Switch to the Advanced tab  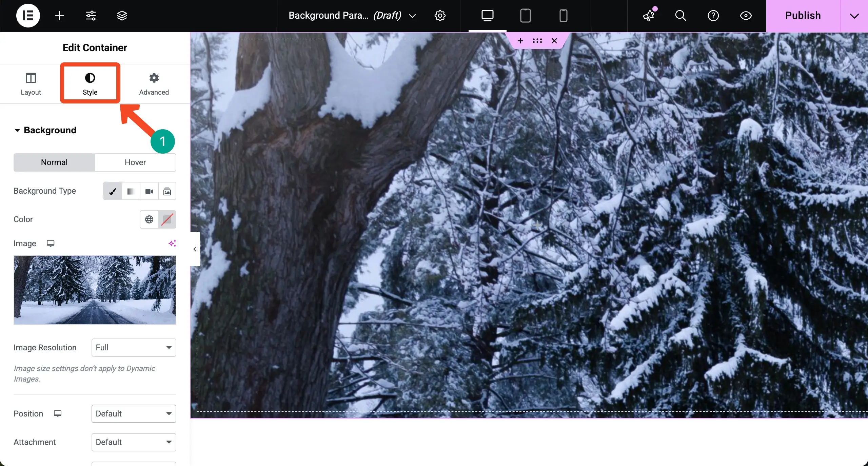point(154,84)
